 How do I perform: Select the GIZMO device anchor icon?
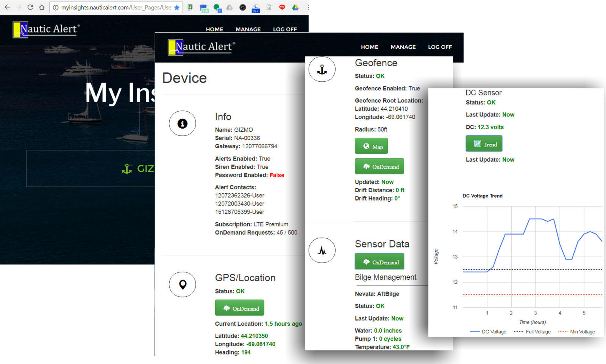click(127, 168)
